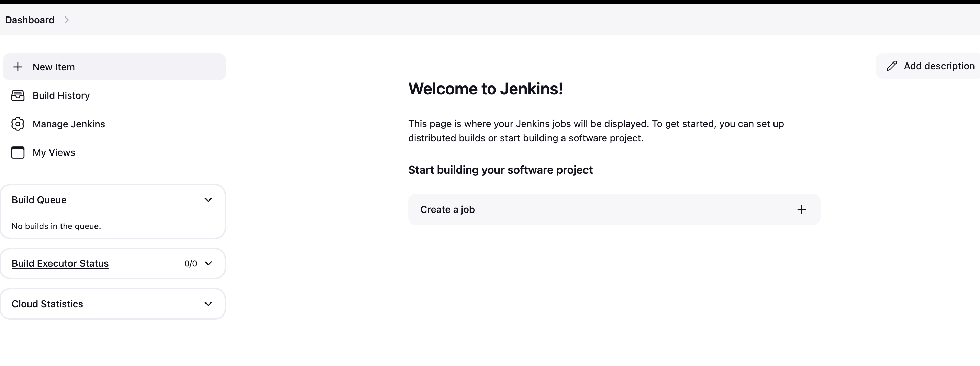The height and width of the screenshot is (366, 980).
Task: Click the Dashboard breadcrumb link
Action: click(30, 20)
